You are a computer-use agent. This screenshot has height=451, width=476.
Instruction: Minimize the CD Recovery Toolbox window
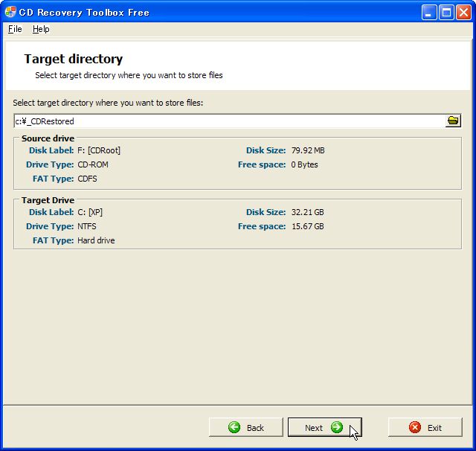pos(428,13)
